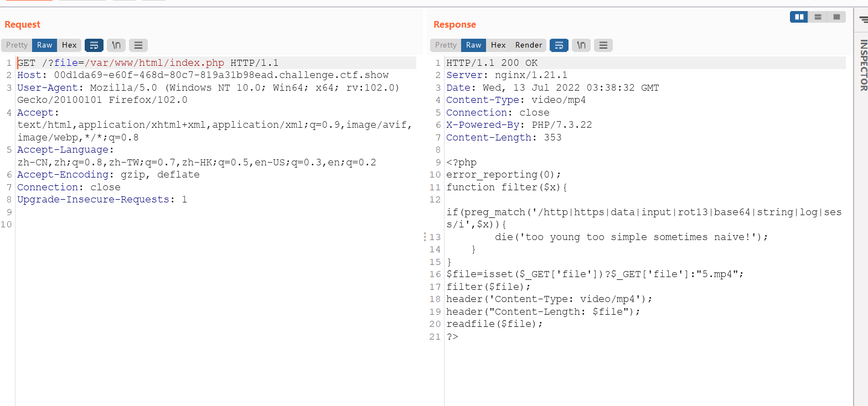Toggle word wrap icon in Response panel
868x406 pixels.
coord(559,45)
